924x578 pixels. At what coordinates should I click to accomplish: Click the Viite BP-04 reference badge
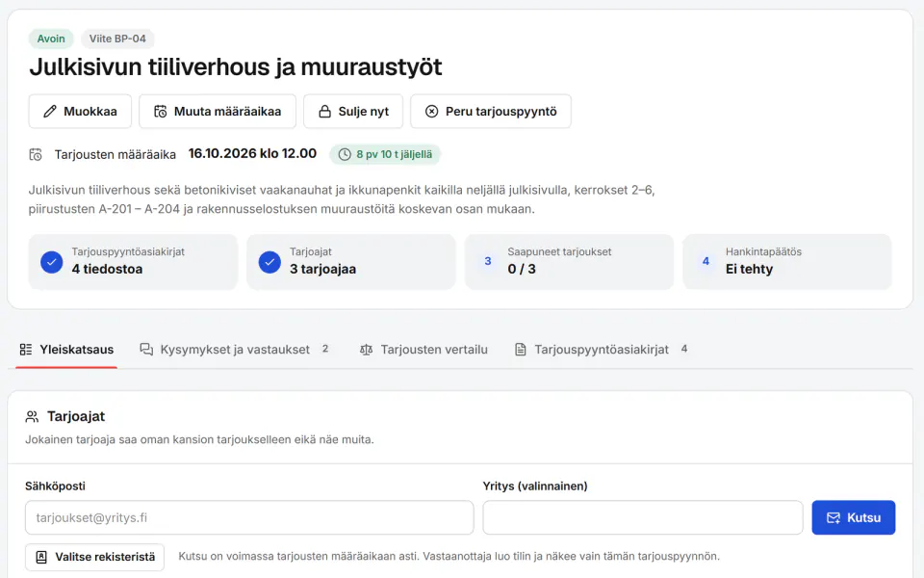[117, 39]
